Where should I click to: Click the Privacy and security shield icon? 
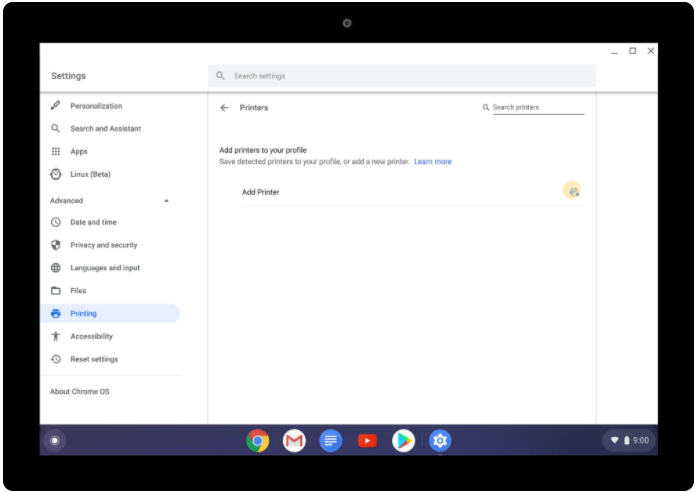[x=55, y=245]
